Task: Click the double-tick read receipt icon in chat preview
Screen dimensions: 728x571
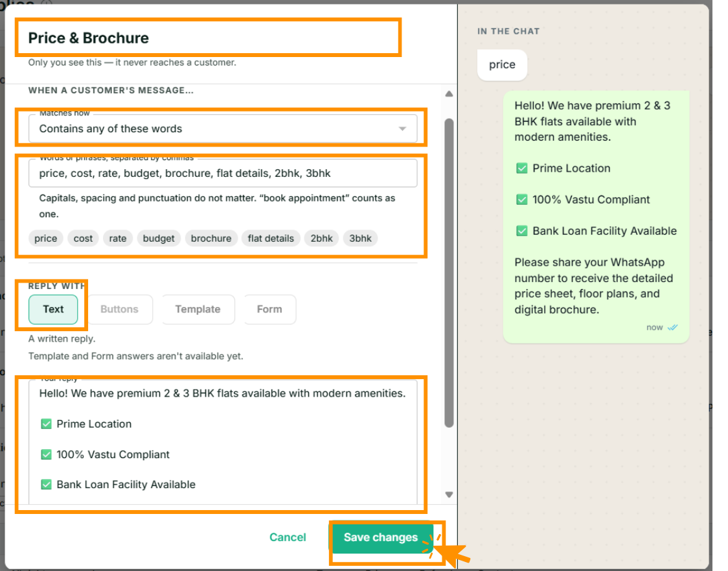Action: click(x=672, y=327)
